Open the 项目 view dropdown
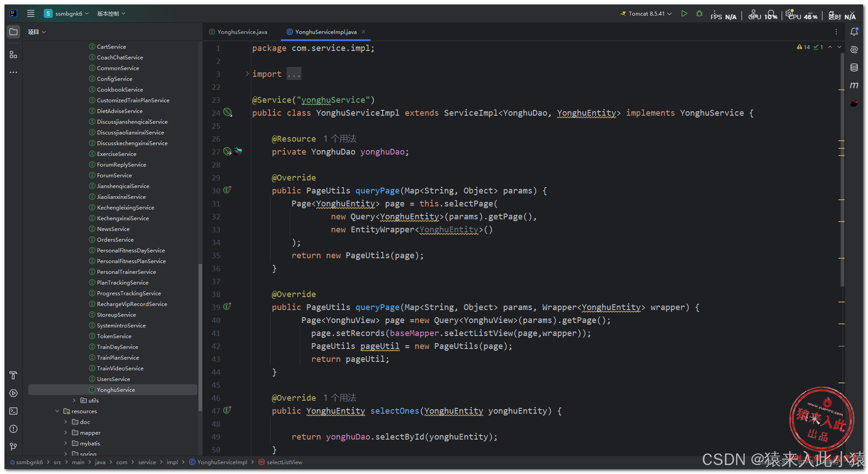This screenshot has height=474, width=868. pyautogui.click(x=37, y=32)
